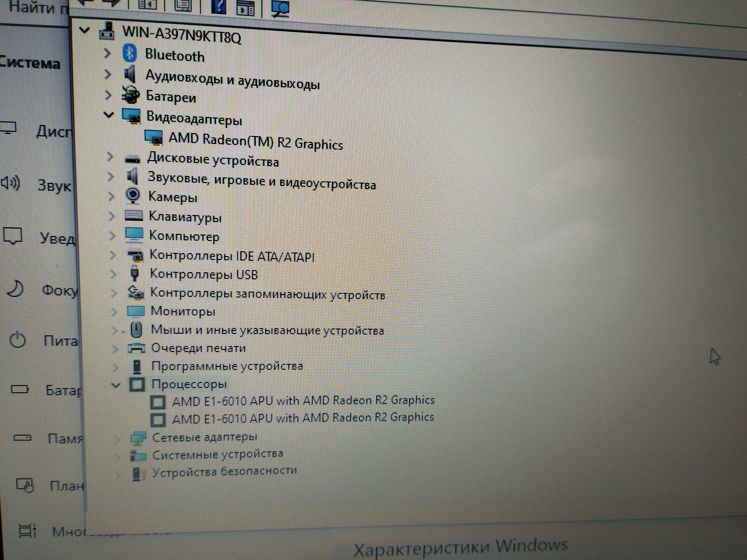Viewport: 747px width, 560px height.
Task: Expand Аудиовходы и аудиовыходы node
Action: [108, 74]
